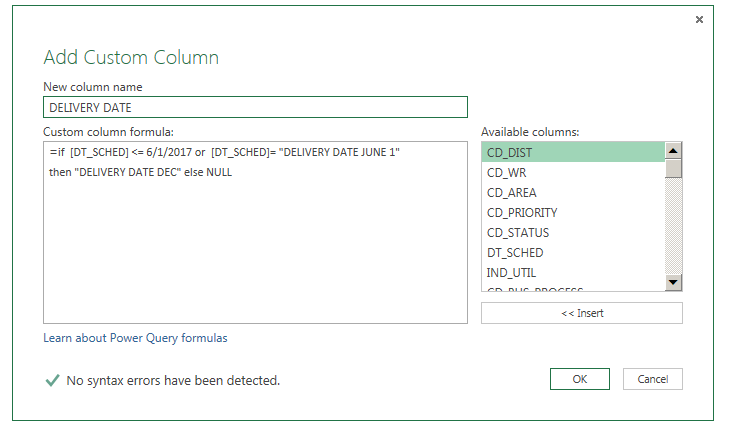Image resolution: width=734 pixels, height=436 pixels.
Task: Focus the New column name field
Action: click(255, 107)
